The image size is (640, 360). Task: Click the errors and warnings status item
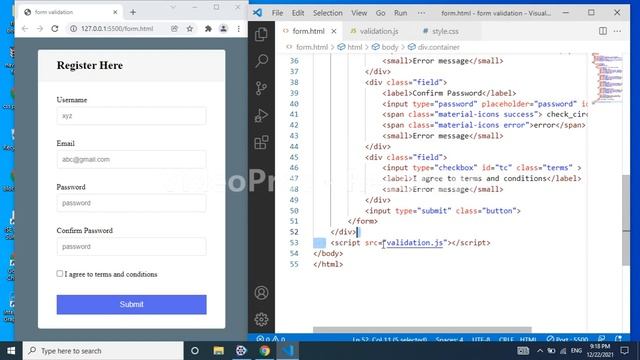tap(271, 339)
